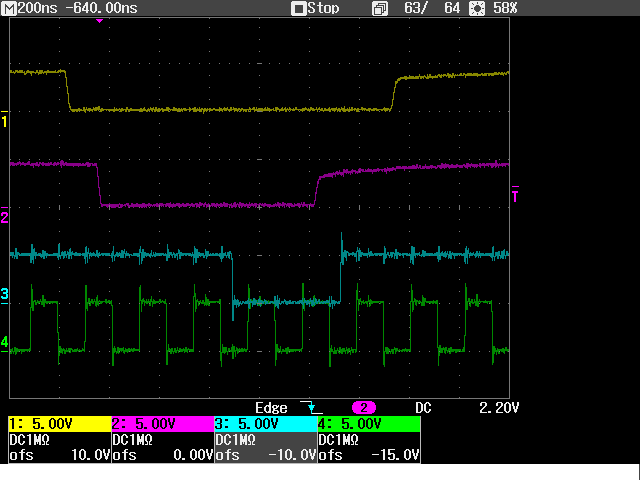Click the falling edge trigger slope icon
Image resolution: width=640 pixels, height=480 pixels.
[316, 408]
